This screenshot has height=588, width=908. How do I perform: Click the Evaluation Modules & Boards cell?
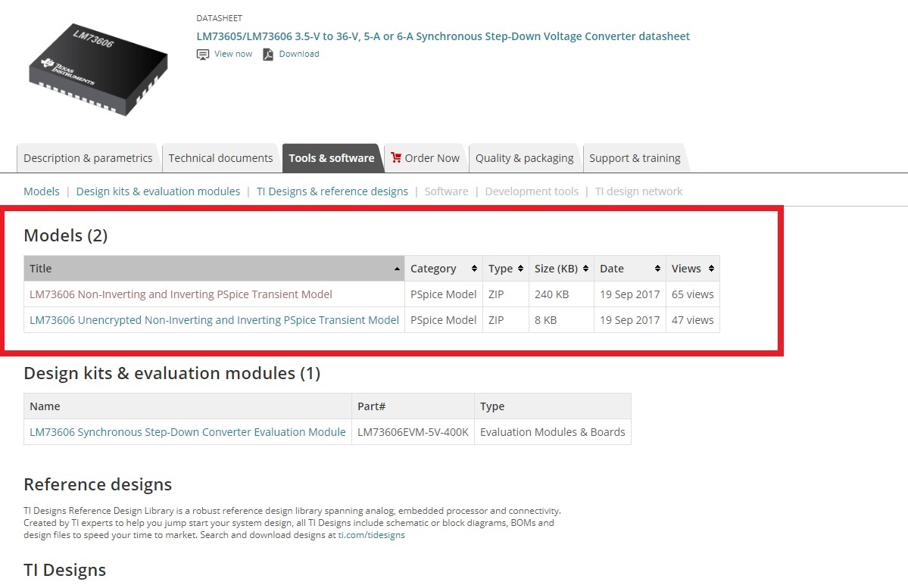pyautogui.click(x=552, y=432)
